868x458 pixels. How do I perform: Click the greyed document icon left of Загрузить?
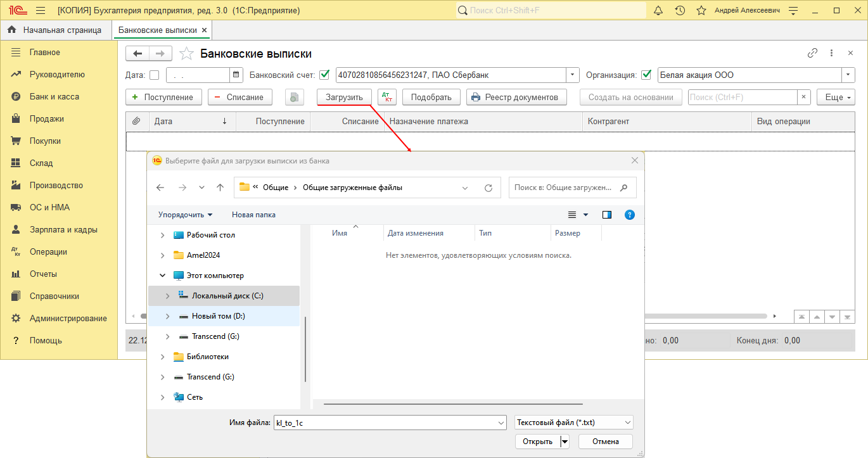coord(295,97)
